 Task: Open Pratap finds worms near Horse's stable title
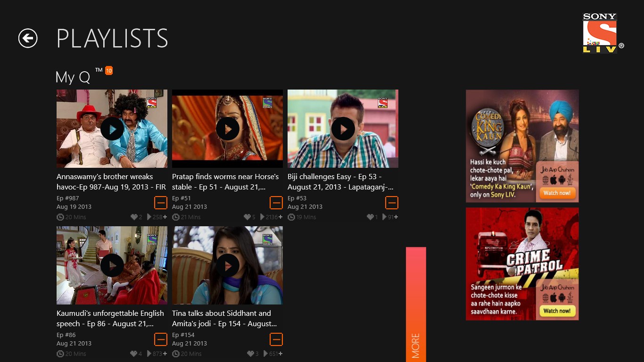225,182
